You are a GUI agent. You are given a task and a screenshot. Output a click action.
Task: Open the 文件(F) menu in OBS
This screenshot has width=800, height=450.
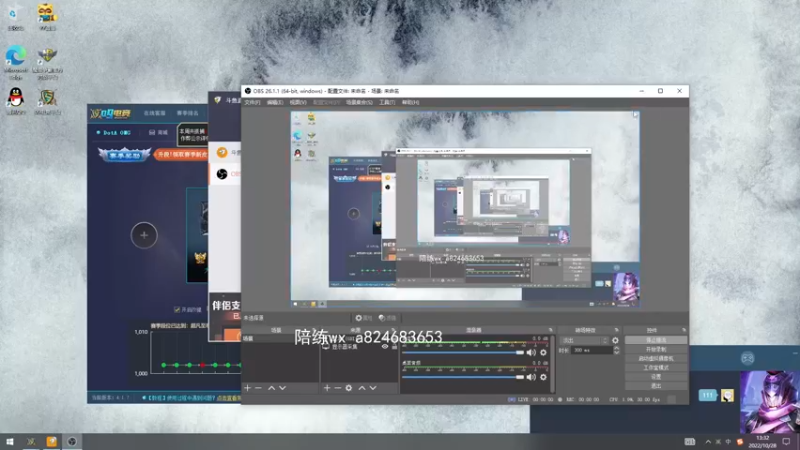252,103
